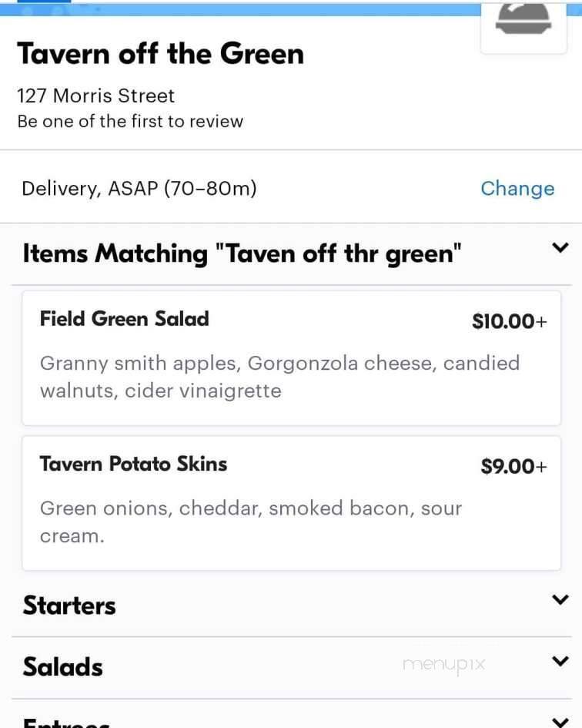Open 'Be one of the first to review'

click(130, 122)
